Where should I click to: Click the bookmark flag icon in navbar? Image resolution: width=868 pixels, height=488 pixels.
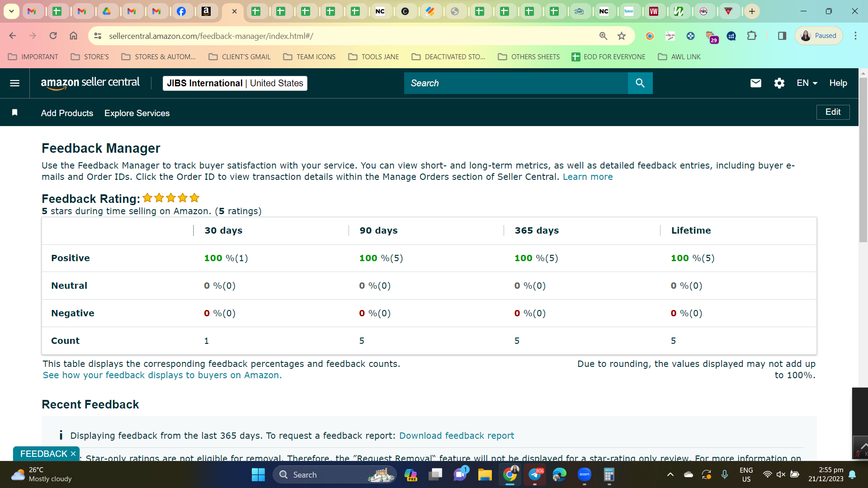coord(14,113)
